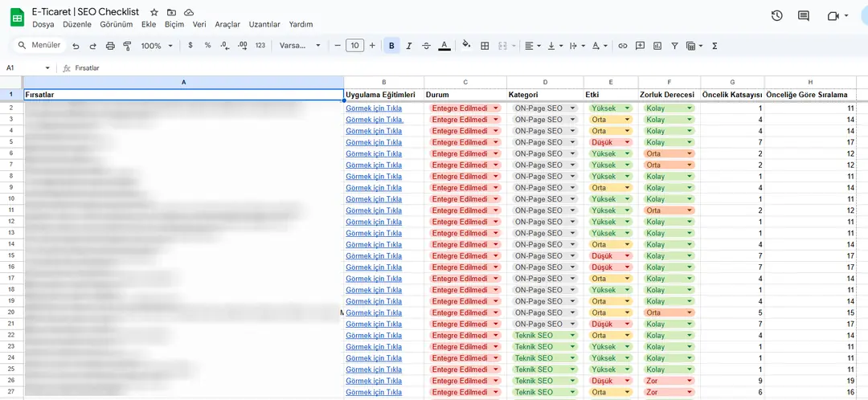Open Durum dropdown in row 2
868x400 pixels.
pyautogui.click(x=495, y=108)
